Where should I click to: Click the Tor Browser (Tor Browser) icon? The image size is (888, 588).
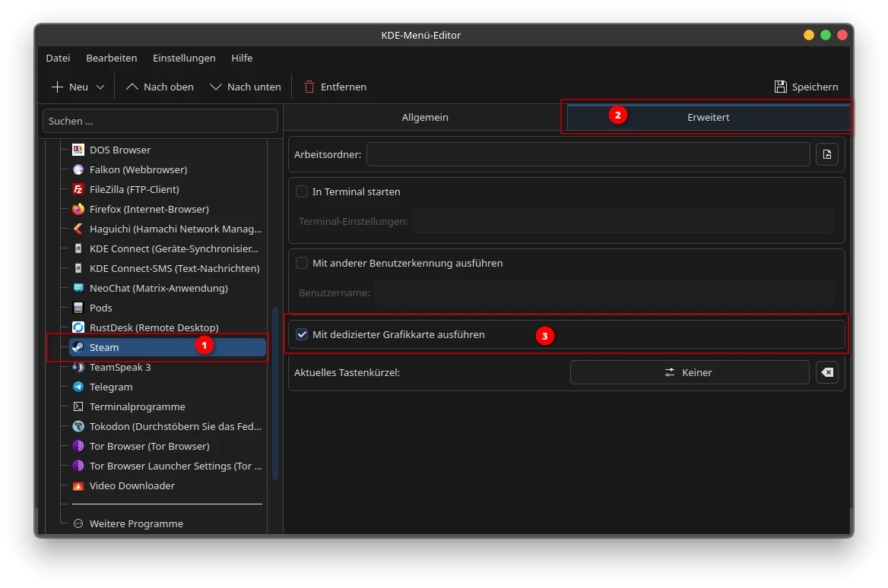(x=78, y=447)
